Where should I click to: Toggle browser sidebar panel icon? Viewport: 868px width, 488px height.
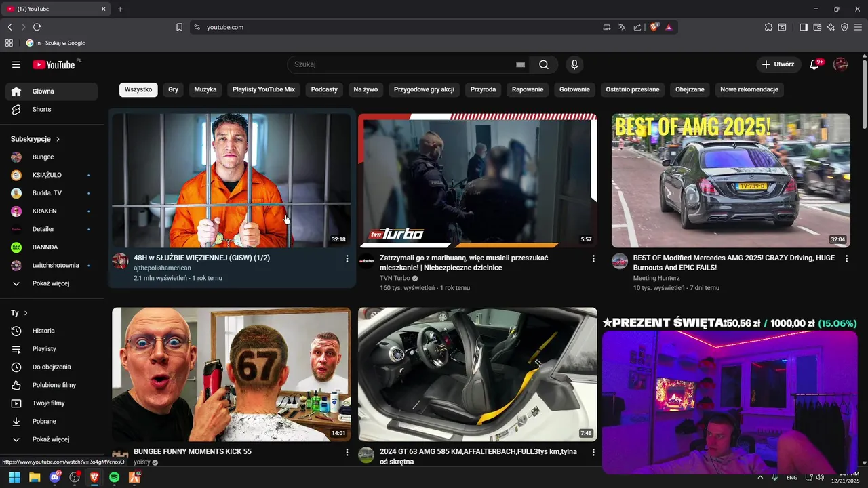coord(804,27)
